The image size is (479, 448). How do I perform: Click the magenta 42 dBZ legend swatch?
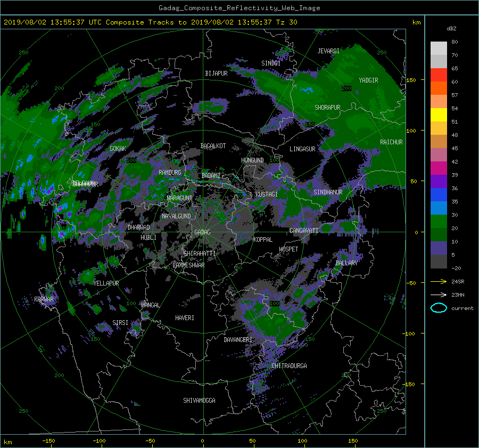point(439,168)
